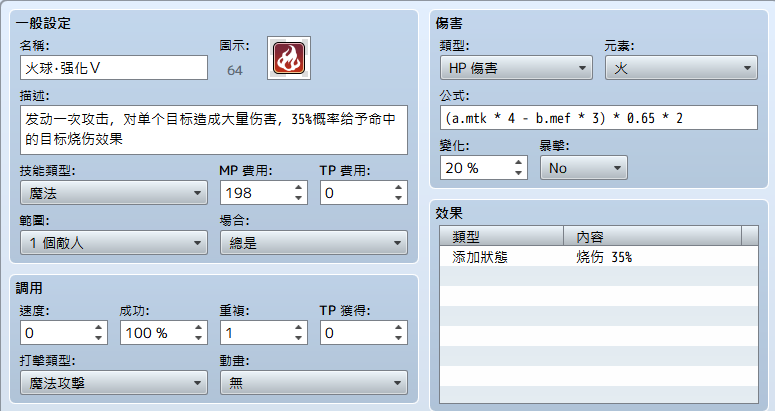775x411 pixels.
Task: Open the 打擊類型 dropdown showing 魔法攻擊
Action: 114,383
